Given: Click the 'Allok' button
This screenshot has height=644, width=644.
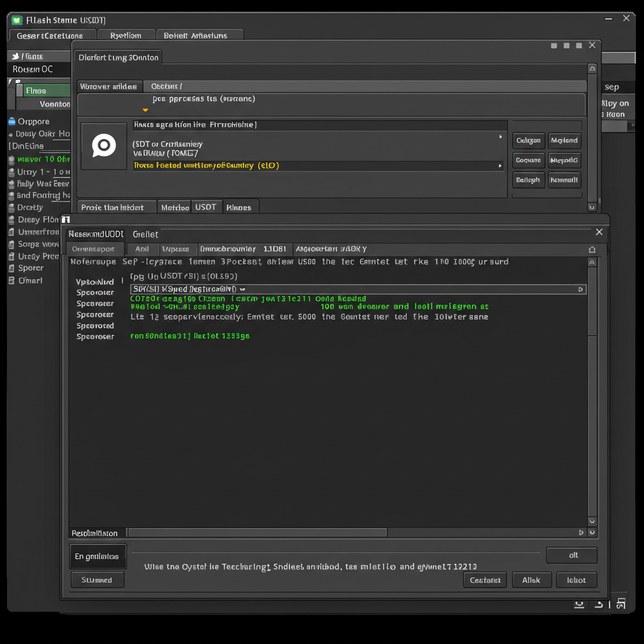Looking at the screenshot, I should 531,580.
